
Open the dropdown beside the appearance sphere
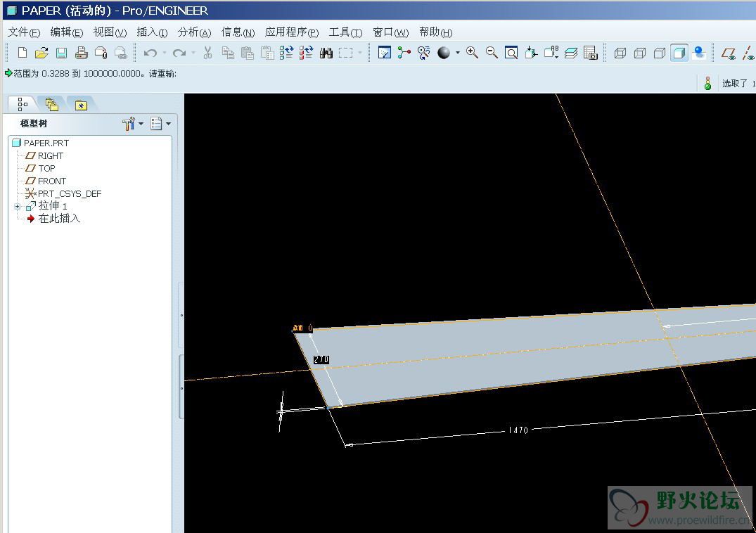click(457, 53)
